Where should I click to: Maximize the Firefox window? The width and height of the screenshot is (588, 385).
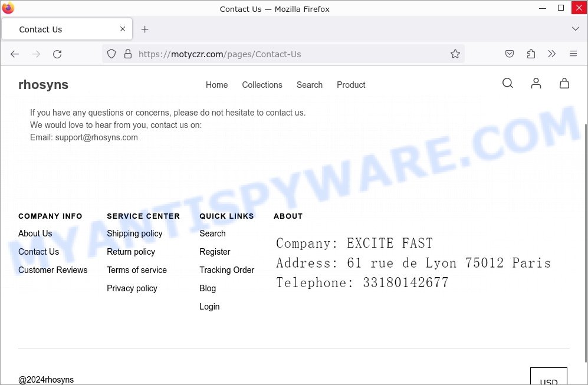pos(561,8)
